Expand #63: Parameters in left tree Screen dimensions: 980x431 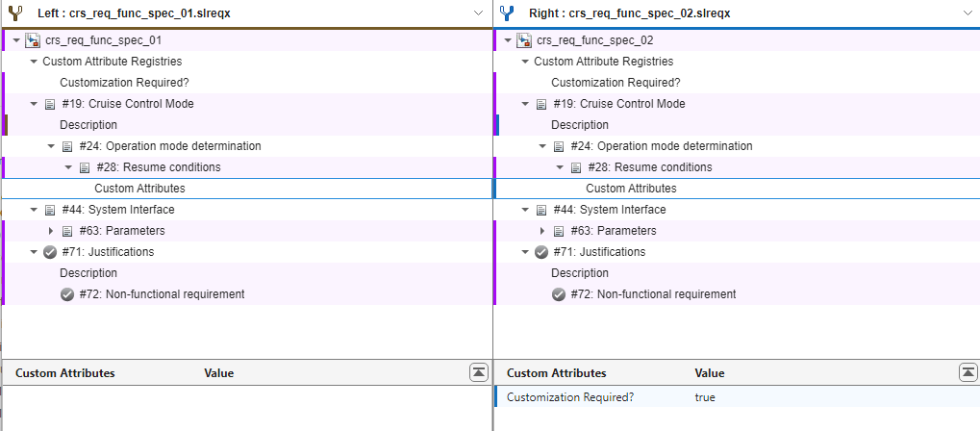coord(51,231)
